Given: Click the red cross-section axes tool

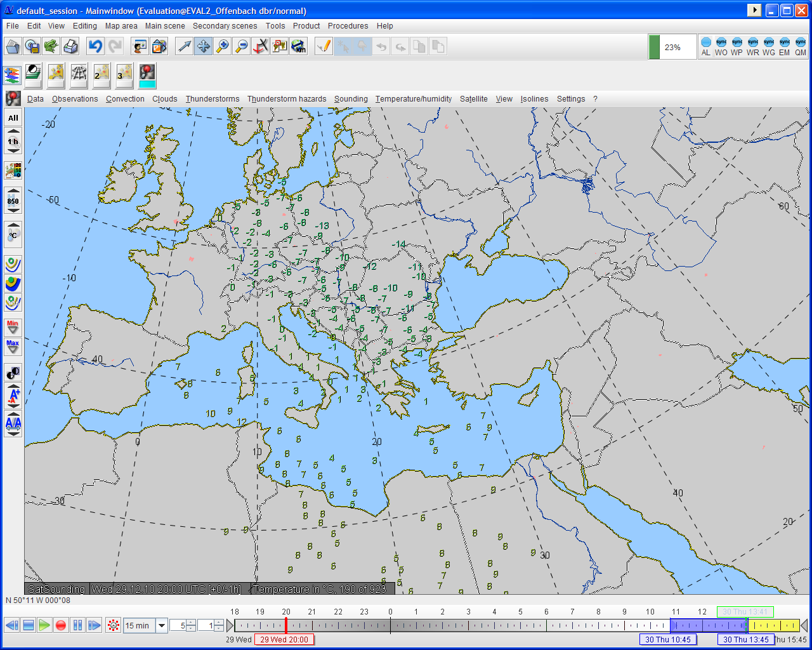Looking at the screenshot, I should [261, 46].
